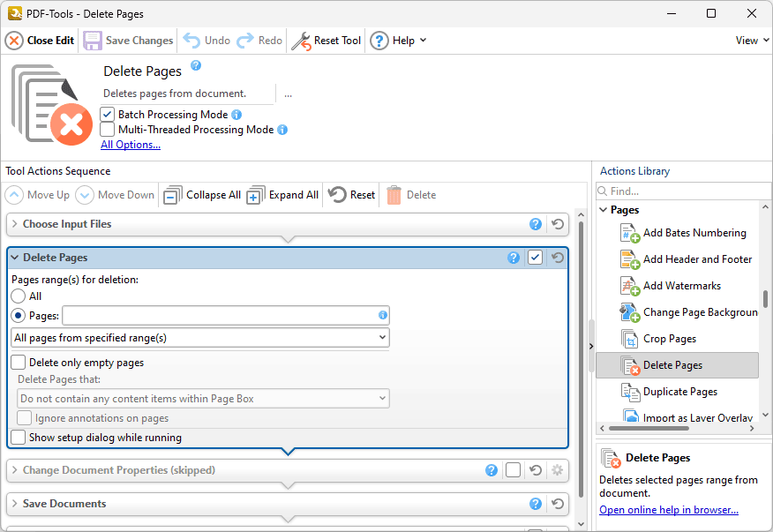Select Change Page Background action

pyautogui.click(x=688, y=312)
